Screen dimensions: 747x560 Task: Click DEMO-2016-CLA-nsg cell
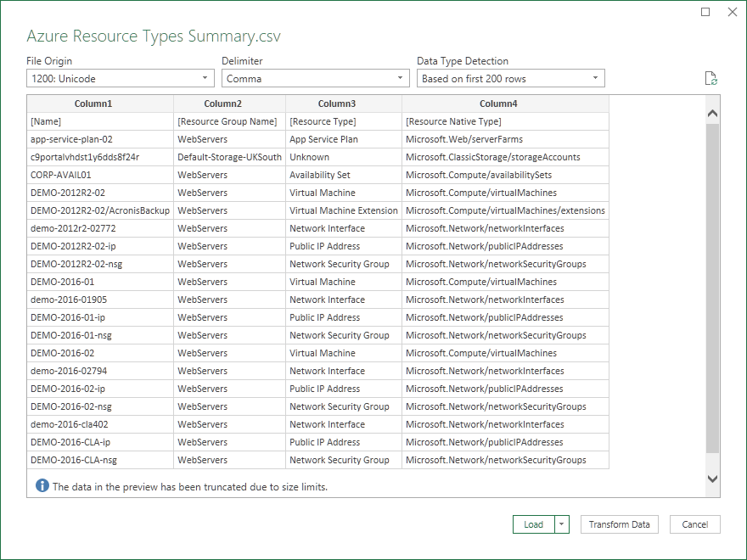coord(100,460)
